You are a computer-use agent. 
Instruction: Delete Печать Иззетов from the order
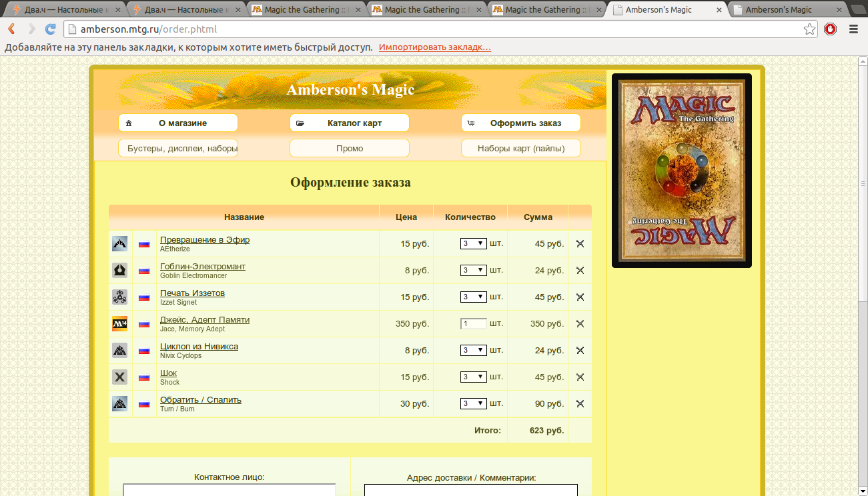(580, 297)
